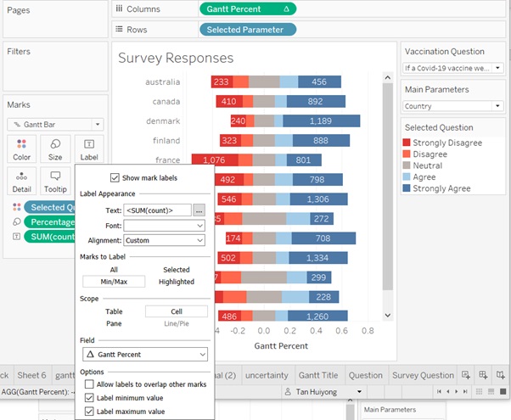Click the Strongly Agree legend color swatch
The height and width of the screenshot is (420, 511).
point(407,189)
